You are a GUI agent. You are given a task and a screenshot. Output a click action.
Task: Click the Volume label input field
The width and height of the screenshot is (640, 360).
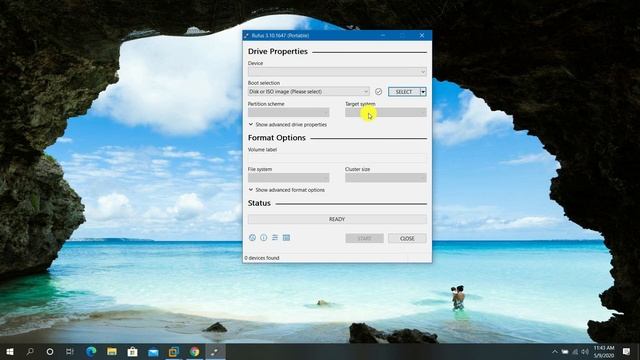[337, 158]
